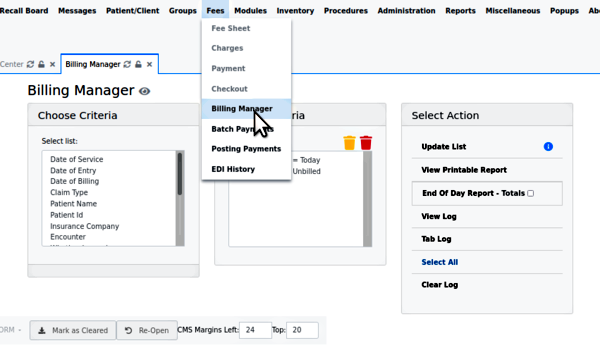600x362 pixels.
Task: Click the orange trash can icon
Action: click(x=349, y=143)
